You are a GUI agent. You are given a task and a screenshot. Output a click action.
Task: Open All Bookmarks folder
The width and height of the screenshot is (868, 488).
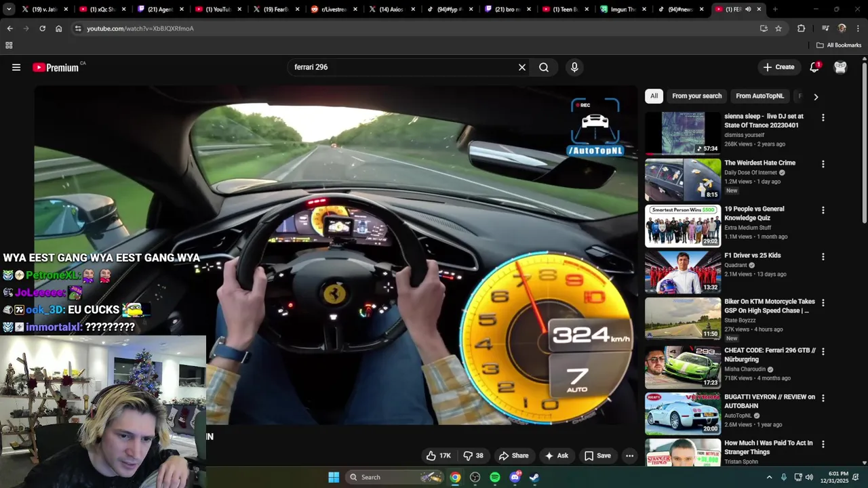click(x=839, y=45)
